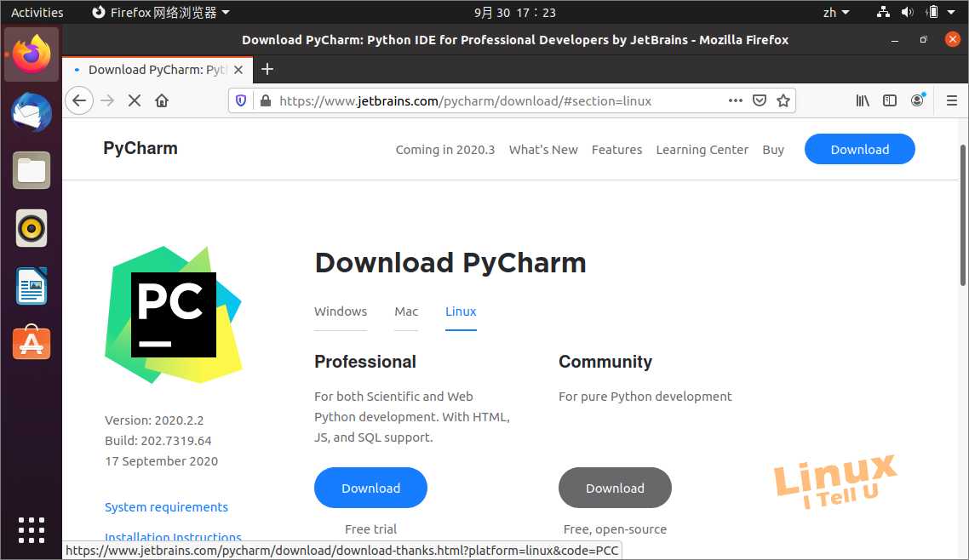
Task: Open the Library bookshelf icon
Action: tap(863, 100)
